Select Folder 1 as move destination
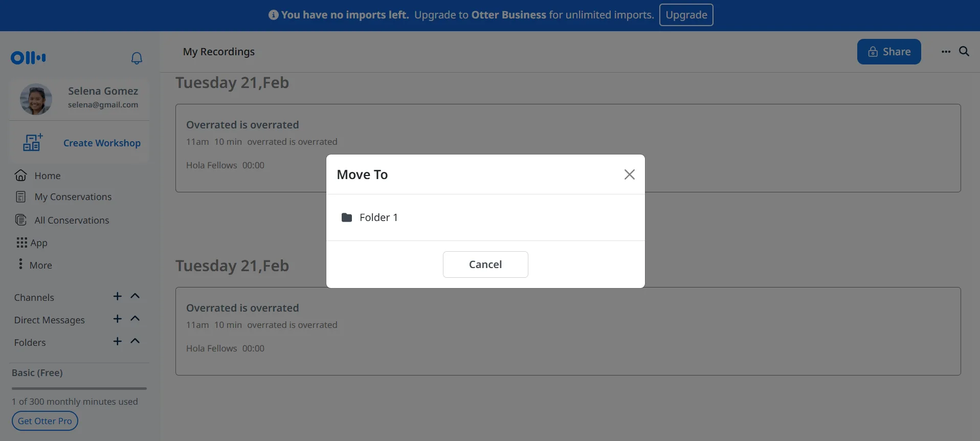 tap(378, 217)
